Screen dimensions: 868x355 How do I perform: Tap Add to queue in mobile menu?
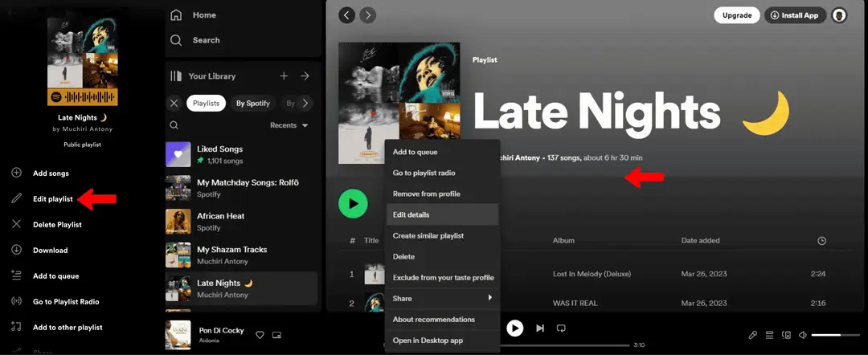click(x=45, y=276)
